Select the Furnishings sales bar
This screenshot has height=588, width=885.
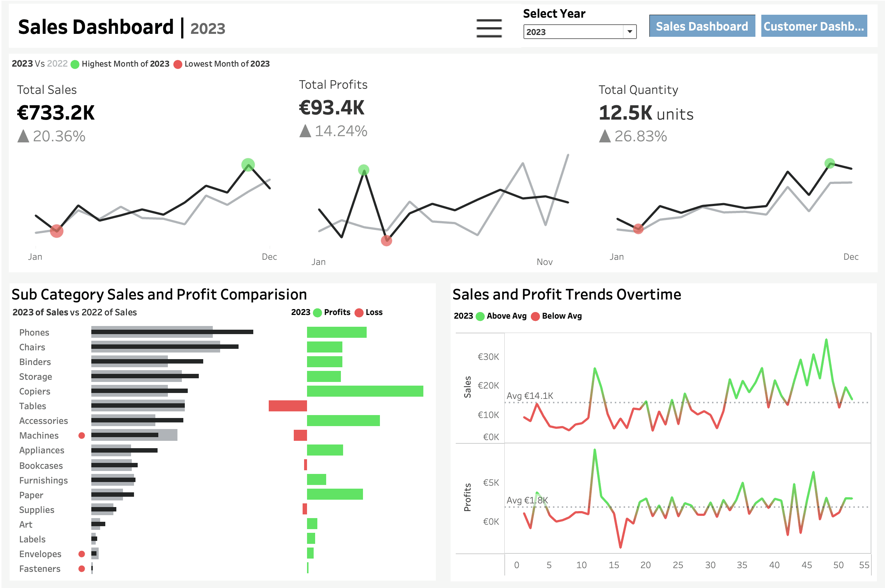coord(113,479)
